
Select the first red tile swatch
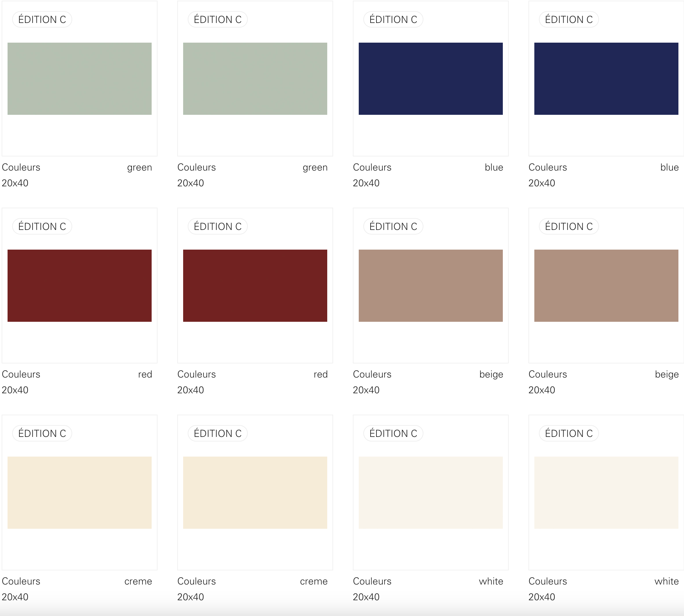tap(79, 286)
